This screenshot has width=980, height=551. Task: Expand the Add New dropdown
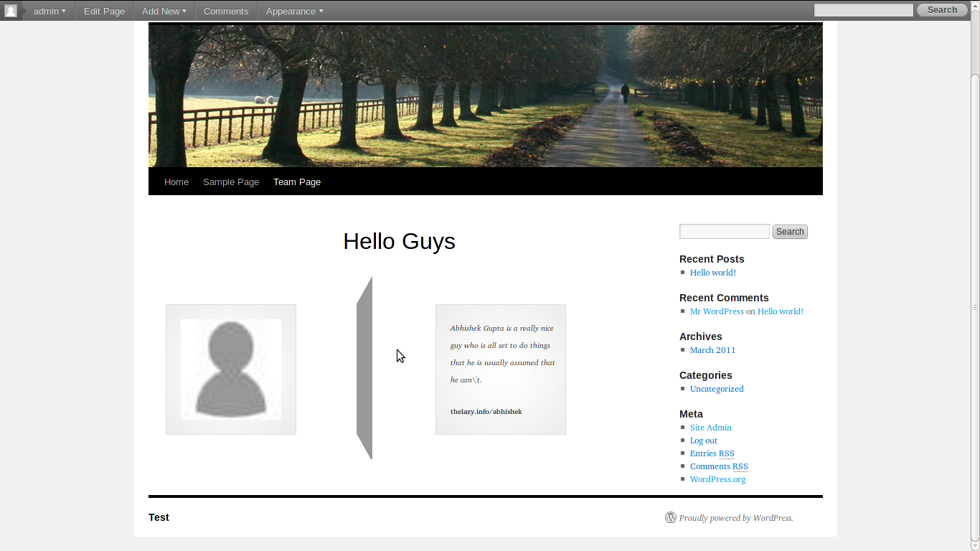click(x=164, y=11)
